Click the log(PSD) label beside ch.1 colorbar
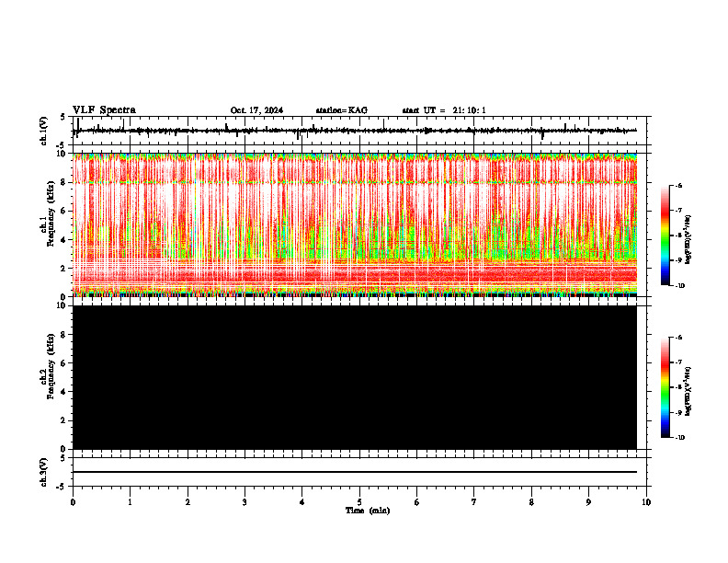This screenshot has height=563, width=728. 688,239
